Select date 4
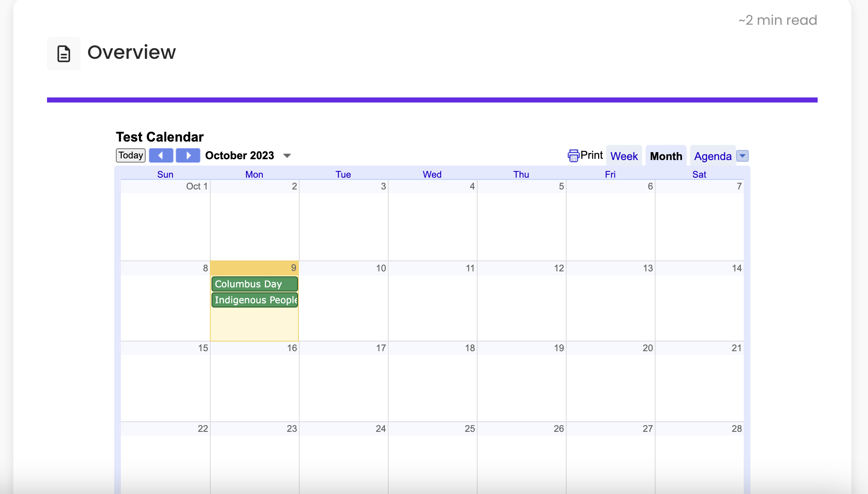868x494 pixels. tap(473, 187)
